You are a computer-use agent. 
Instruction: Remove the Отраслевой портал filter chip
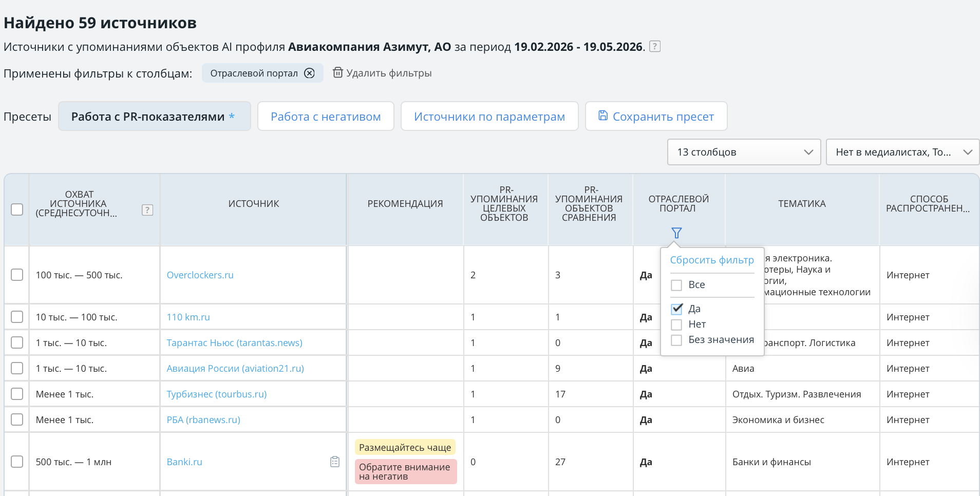point(309,73)
